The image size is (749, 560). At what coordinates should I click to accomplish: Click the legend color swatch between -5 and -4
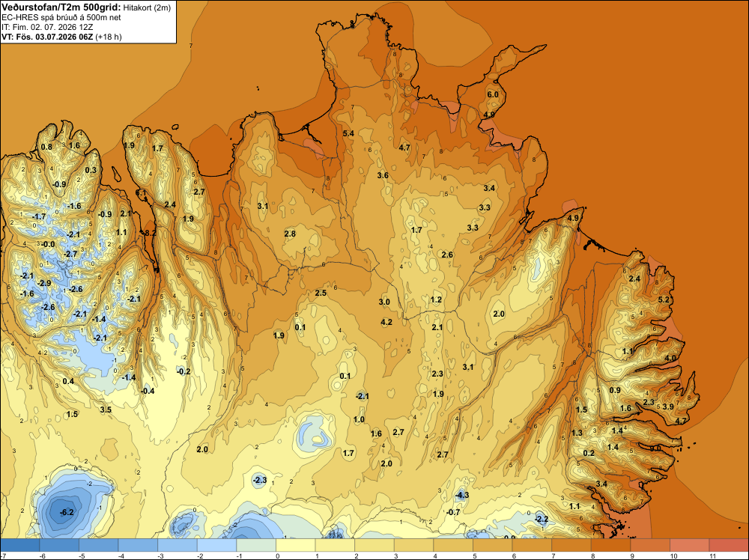pyautogui.click(x=98, y=545)
